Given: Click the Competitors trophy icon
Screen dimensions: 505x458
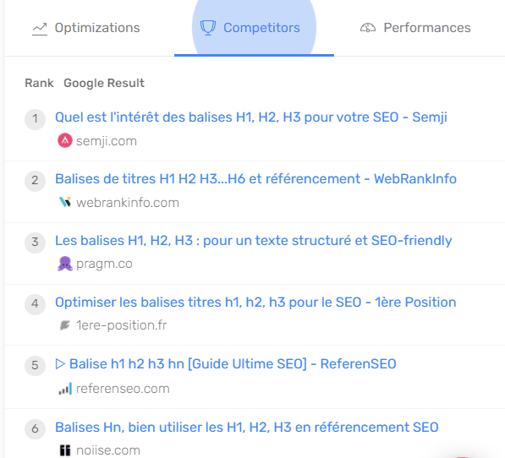Looking at the screenshot, I should [x=208, y=28].
